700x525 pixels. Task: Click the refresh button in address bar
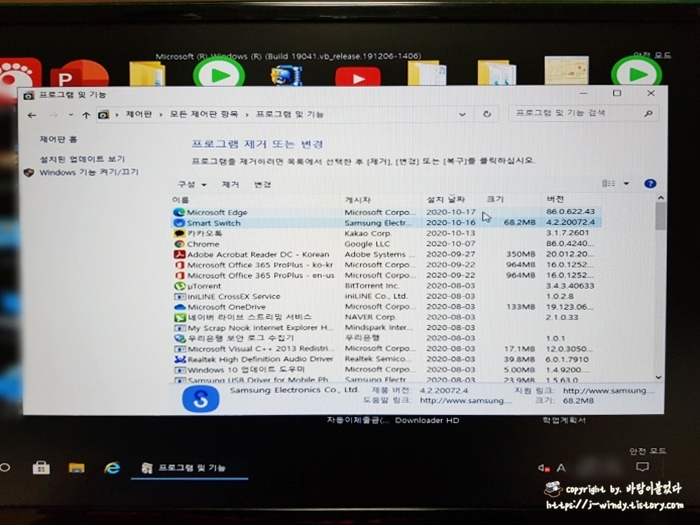tap(487, 114)
